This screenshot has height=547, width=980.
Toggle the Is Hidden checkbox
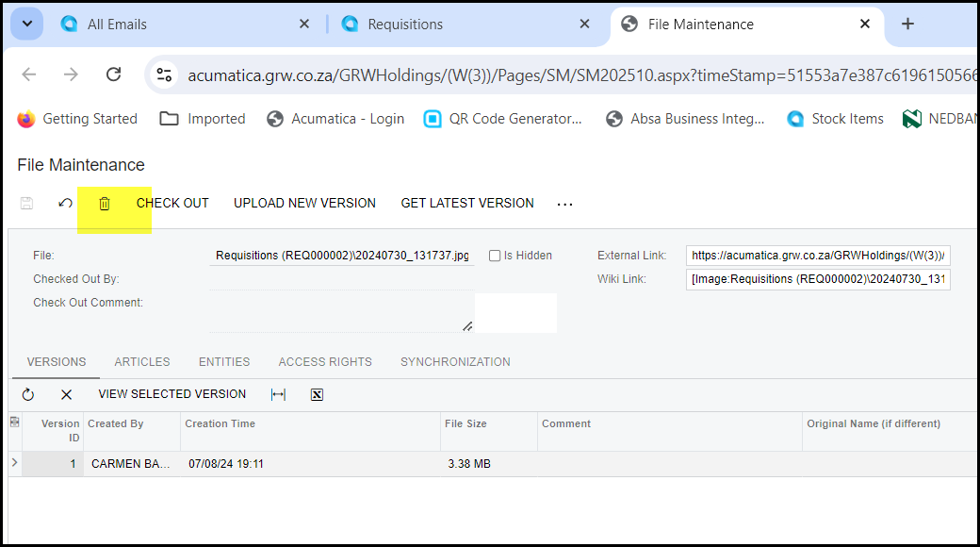click(x=495, y=256)
